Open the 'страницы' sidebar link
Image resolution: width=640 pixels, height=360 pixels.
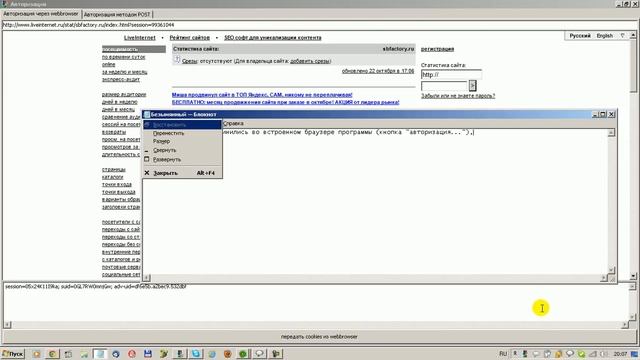pyautogui.click(x=113, y=169)
